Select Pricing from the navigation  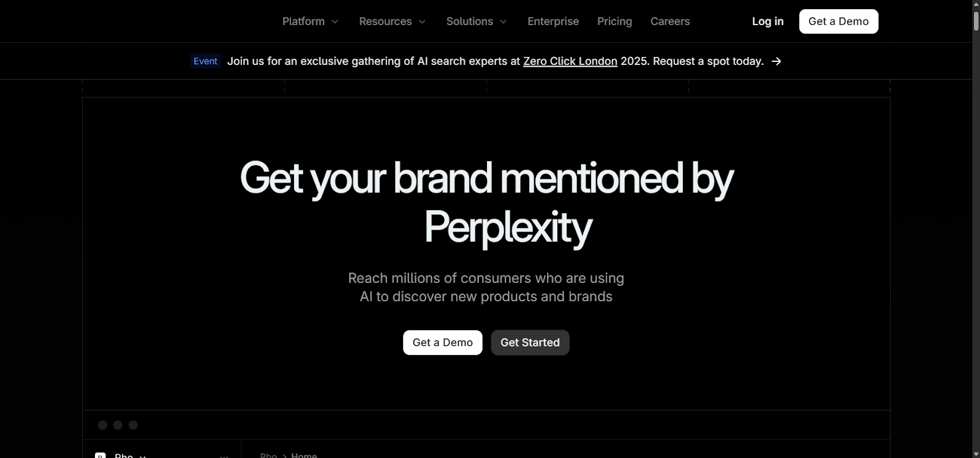click(614, 21)
